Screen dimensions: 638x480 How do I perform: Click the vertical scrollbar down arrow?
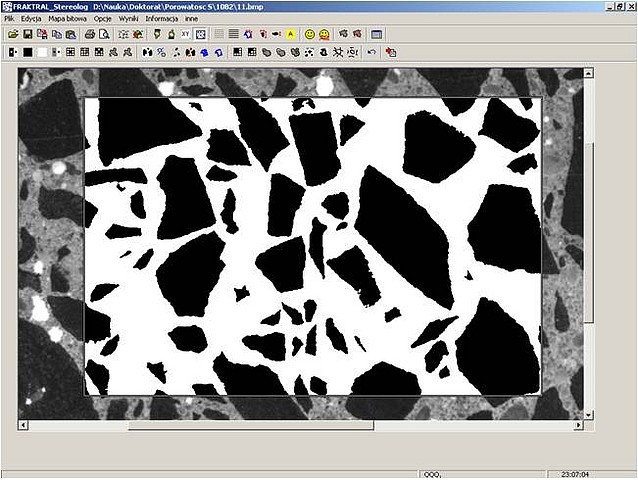589,413
